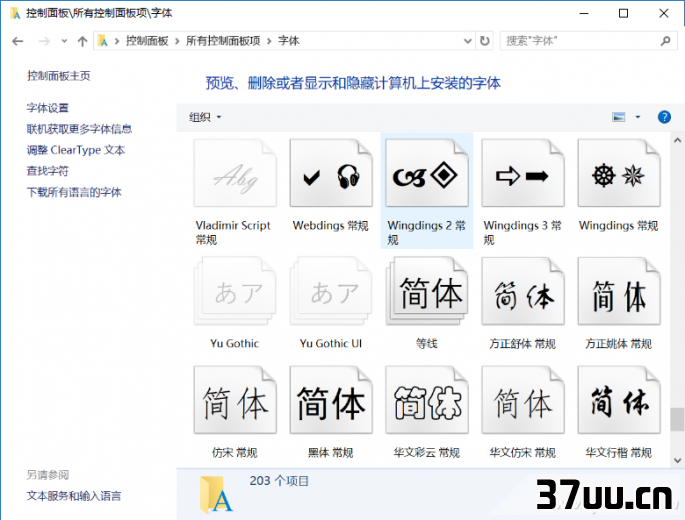Click the 203 个项目 status text
685x520 pixels.
click(x=279, y=481)
